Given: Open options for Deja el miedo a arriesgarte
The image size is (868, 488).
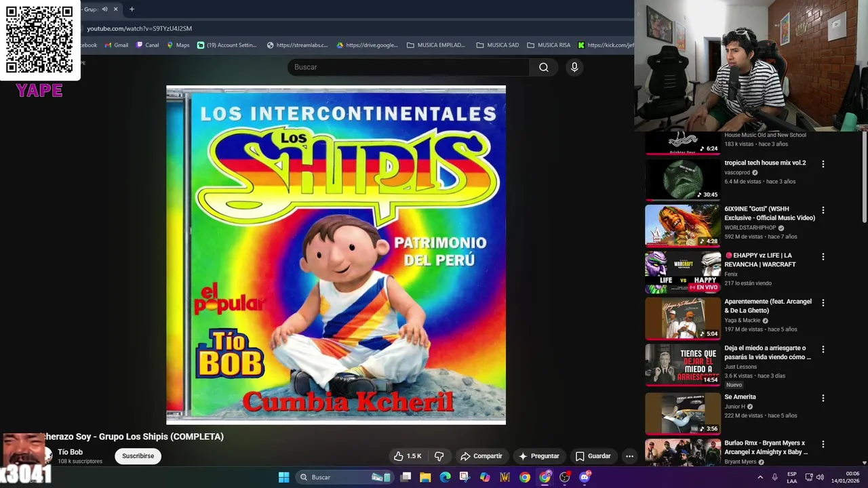Looking at the screenshot, I should tap(823, 349).
